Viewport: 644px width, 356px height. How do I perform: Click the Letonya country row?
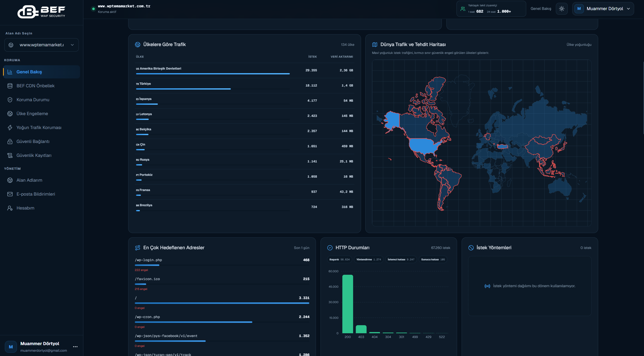244,116
